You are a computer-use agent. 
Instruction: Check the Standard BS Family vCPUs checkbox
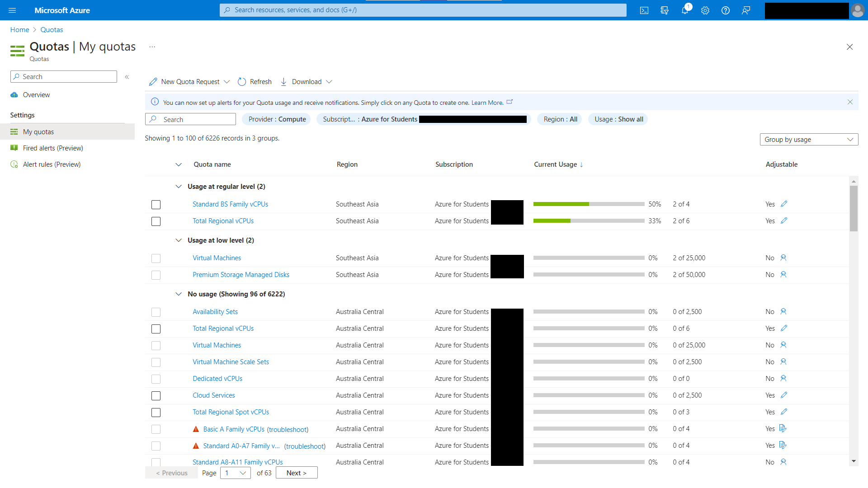156,205
